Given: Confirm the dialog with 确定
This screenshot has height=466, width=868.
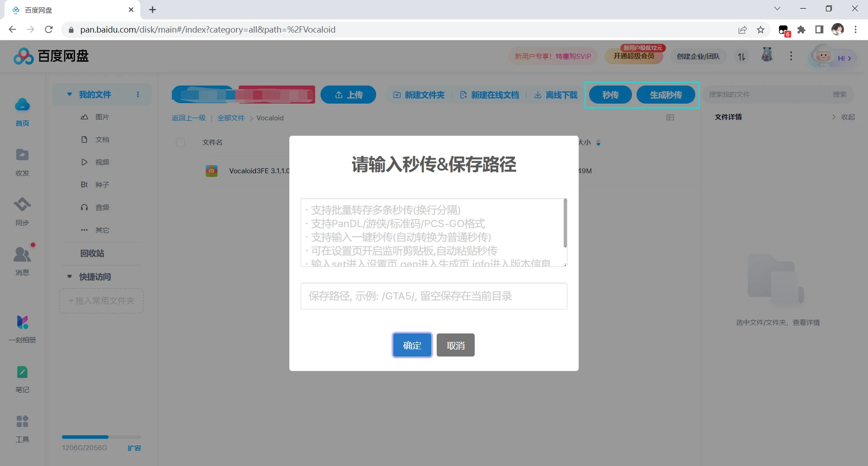Looking at the screenshot, I should pyautogui.click(x=412, y=345).
